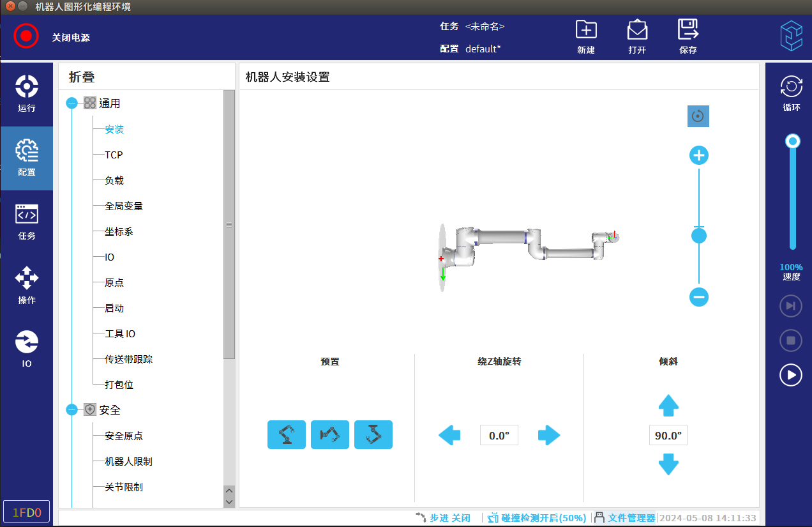Collapse the 通用 tree section

[x=71, y=103]
